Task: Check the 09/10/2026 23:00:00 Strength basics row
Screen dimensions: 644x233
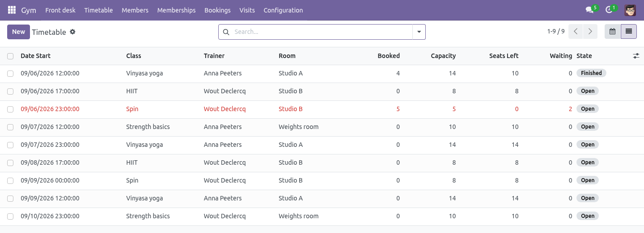Action: pyautogui.click(x=10, y=216)
